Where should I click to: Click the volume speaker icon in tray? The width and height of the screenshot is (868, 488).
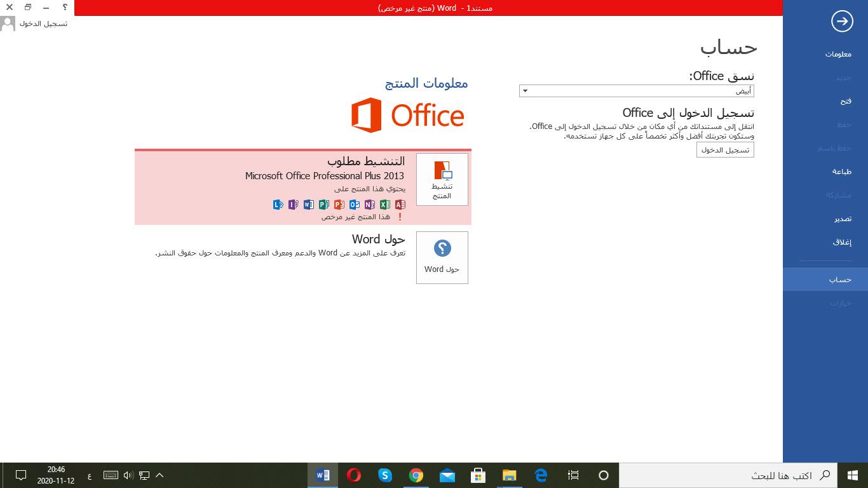tap(128, 475)
